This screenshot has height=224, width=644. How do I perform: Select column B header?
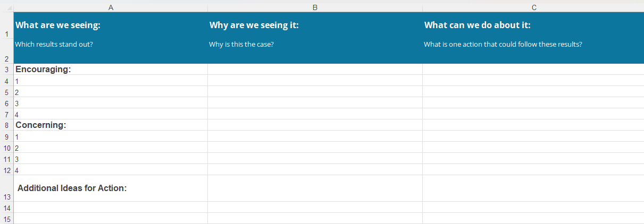coord(315,7)
